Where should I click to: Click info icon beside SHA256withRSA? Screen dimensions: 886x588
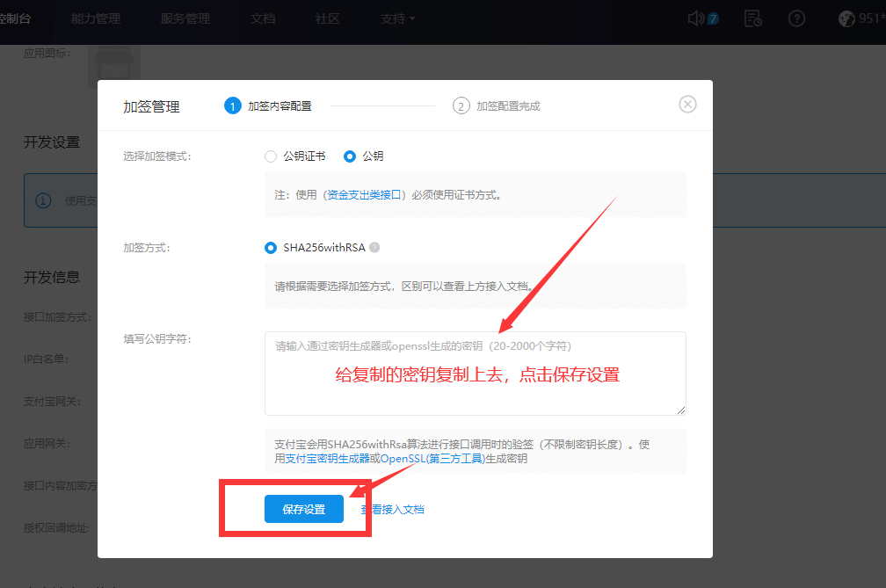click(x=374, y=247)
